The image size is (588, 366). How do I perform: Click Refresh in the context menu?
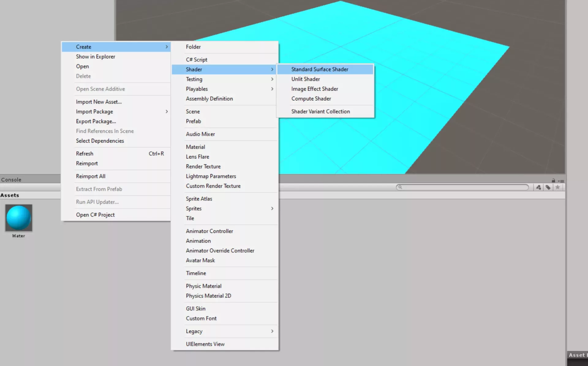tap(116, 154)
